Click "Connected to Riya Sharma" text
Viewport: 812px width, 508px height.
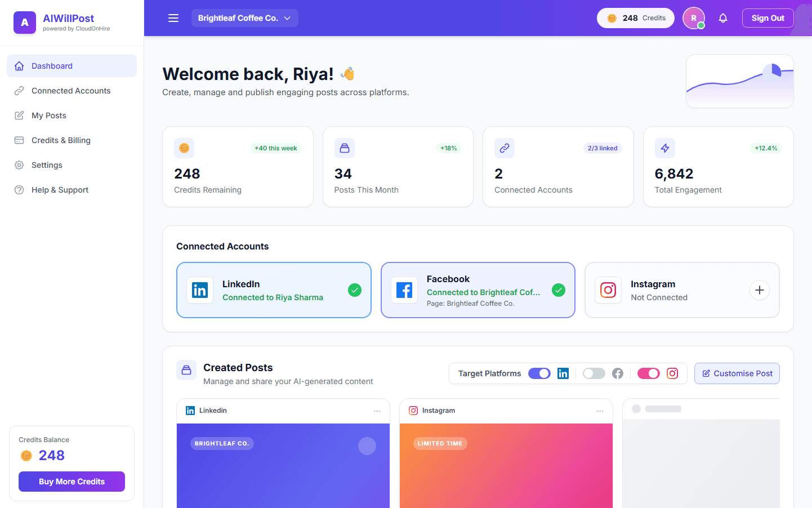pos(273,297)
